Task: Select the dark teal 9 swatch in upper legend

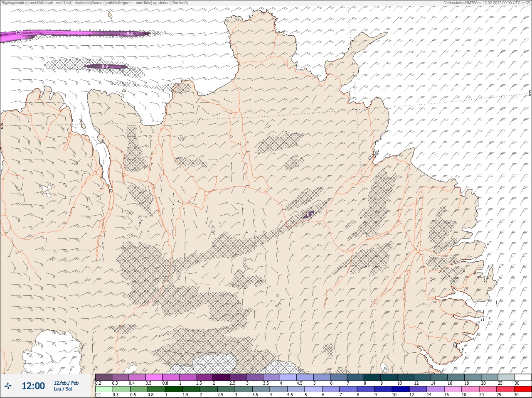Action: coord(389,377)
